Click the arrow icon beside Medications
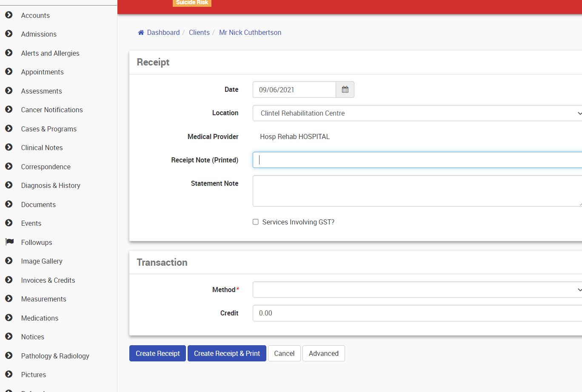 tap(9, 318)
